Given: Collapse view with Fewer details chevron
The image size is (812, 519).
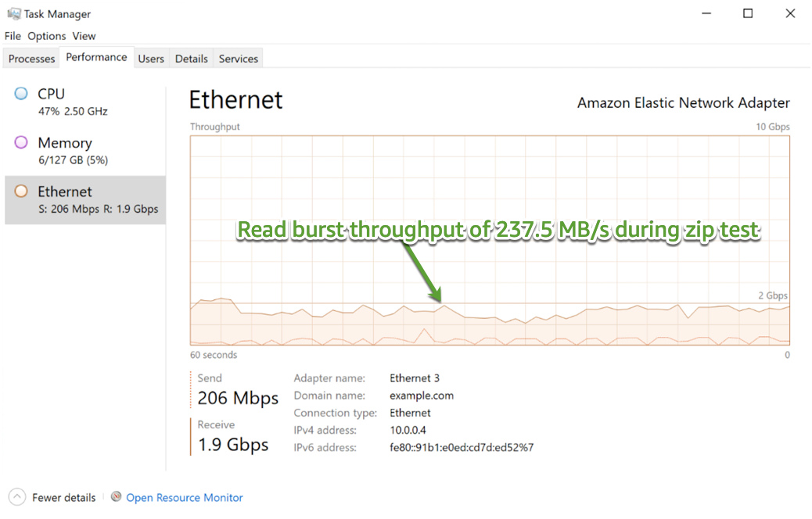Looking at the screenshot, I should point(17,497).
